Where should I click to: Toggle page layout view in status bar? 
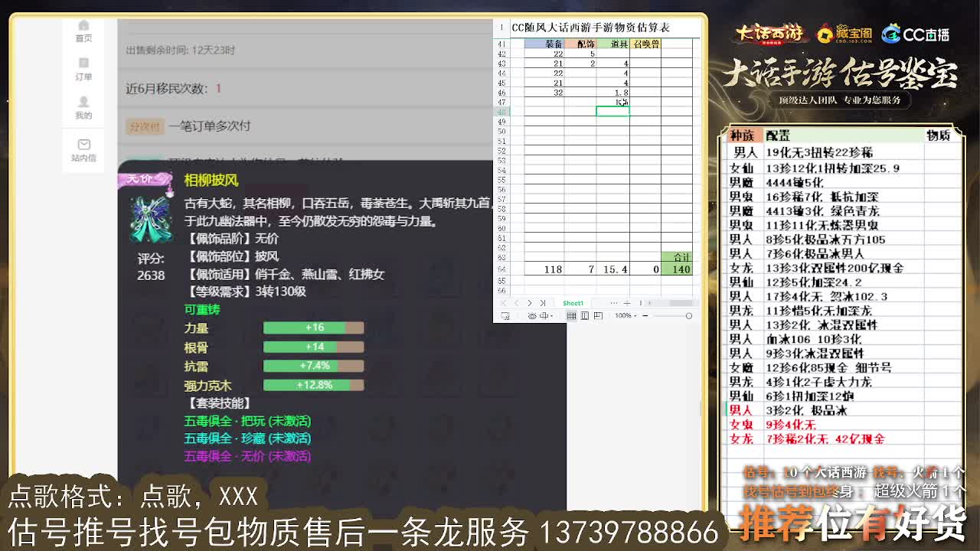click(x=584, y=315)
